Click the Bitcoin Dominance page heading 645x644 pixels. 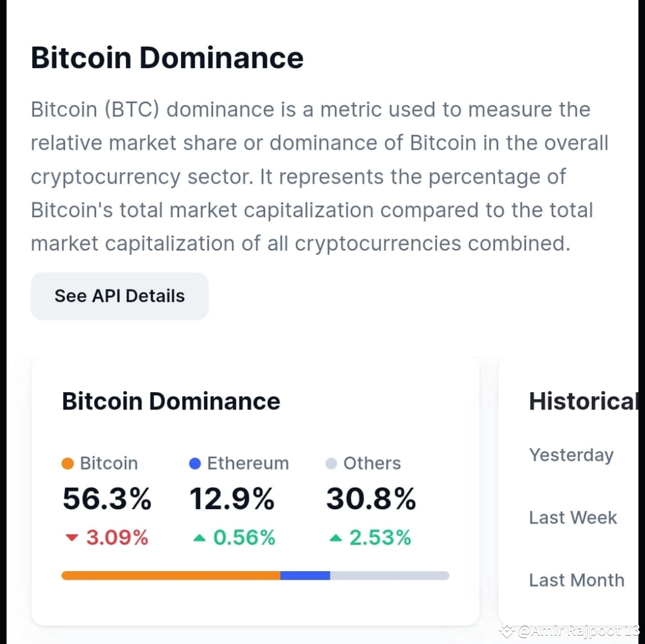167,57
